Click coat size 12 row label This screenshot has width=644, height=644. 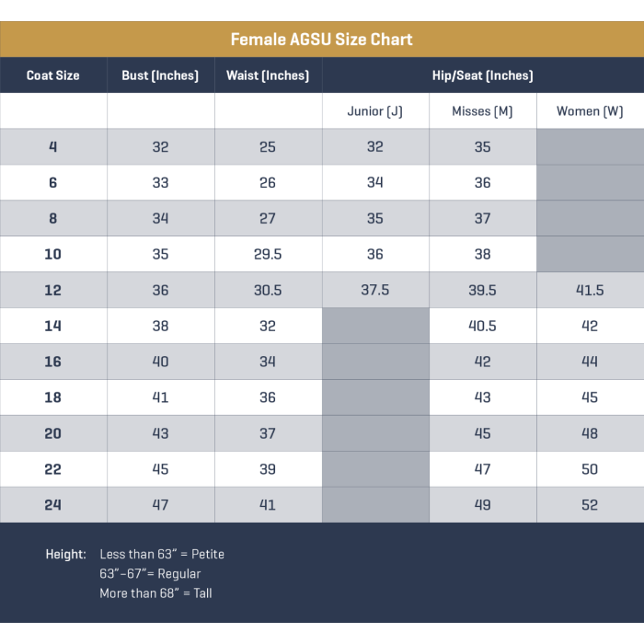(x=53, y=290)
